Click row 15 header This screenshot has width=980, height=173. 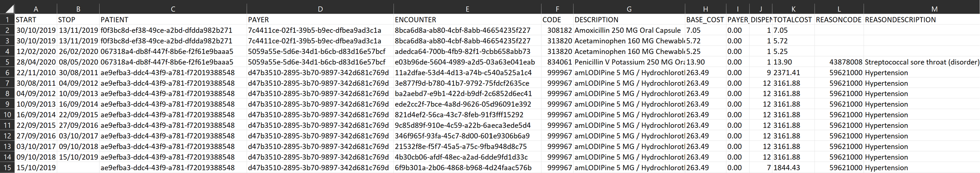point(7,167)
